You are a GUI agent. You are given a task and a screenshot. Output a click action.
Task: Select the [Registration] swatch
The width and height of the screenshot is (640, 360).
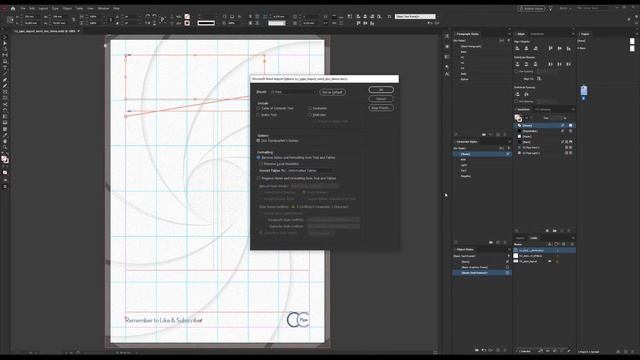(545, 131)
